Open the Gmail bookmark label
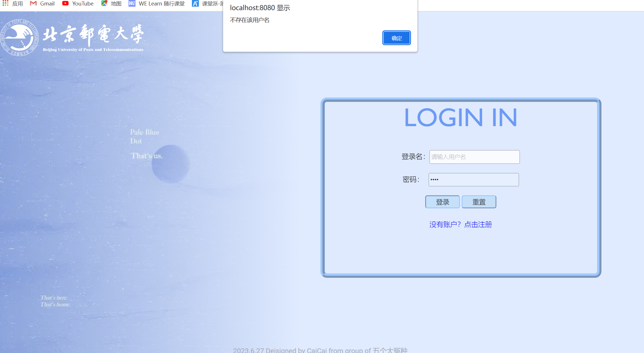Screen dimensions: 644x353 pos(47,3)
